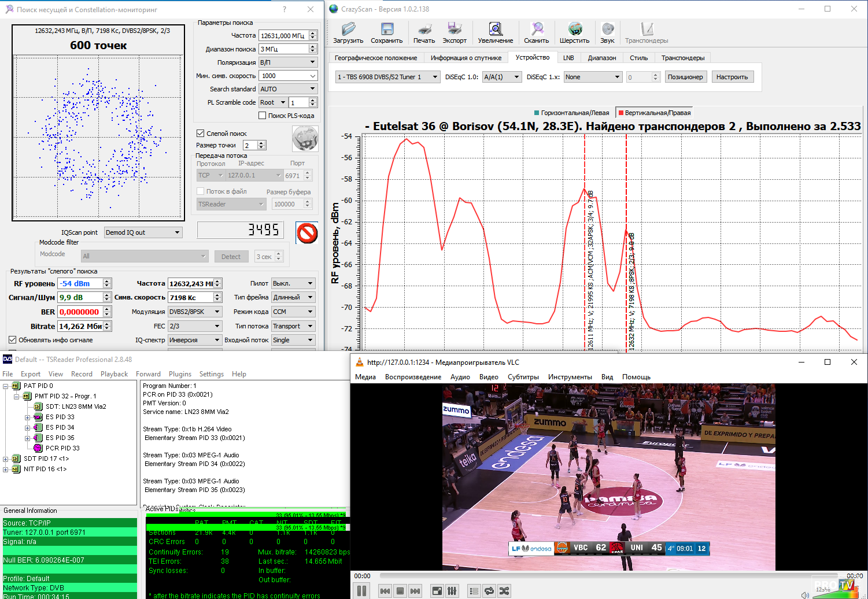Screen dimensions: 868x599
Task: Switch to the LNB tab
Action: [568, 58]
